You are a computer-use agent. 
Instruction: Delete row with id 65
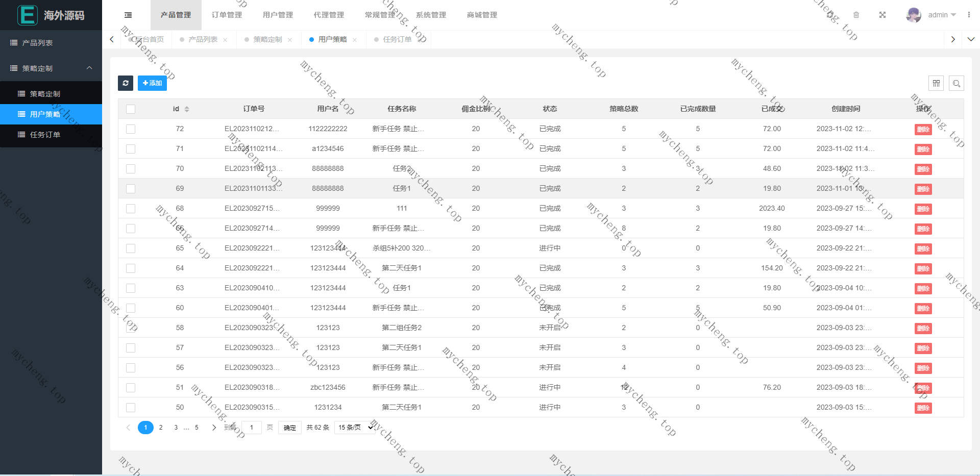923,248
